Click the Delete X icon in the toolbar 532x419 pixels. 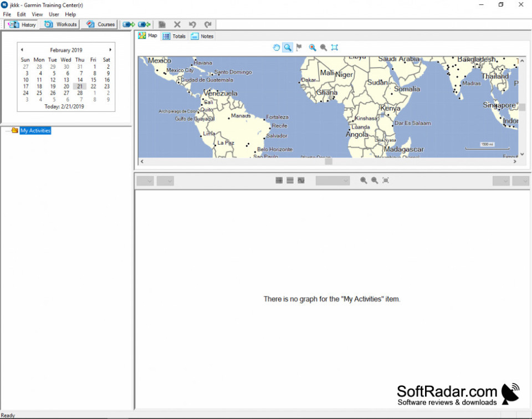coord(177,24)
